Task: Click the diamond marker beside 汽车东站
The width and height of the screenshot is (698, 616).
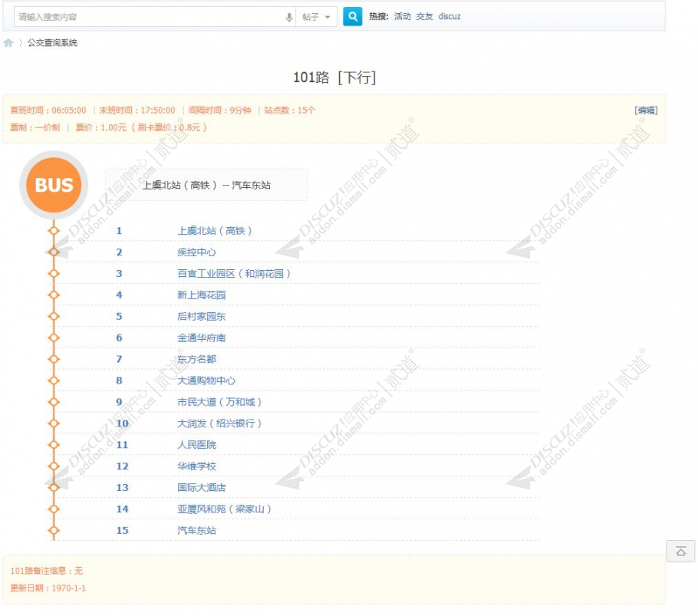Action: point(53,530)
